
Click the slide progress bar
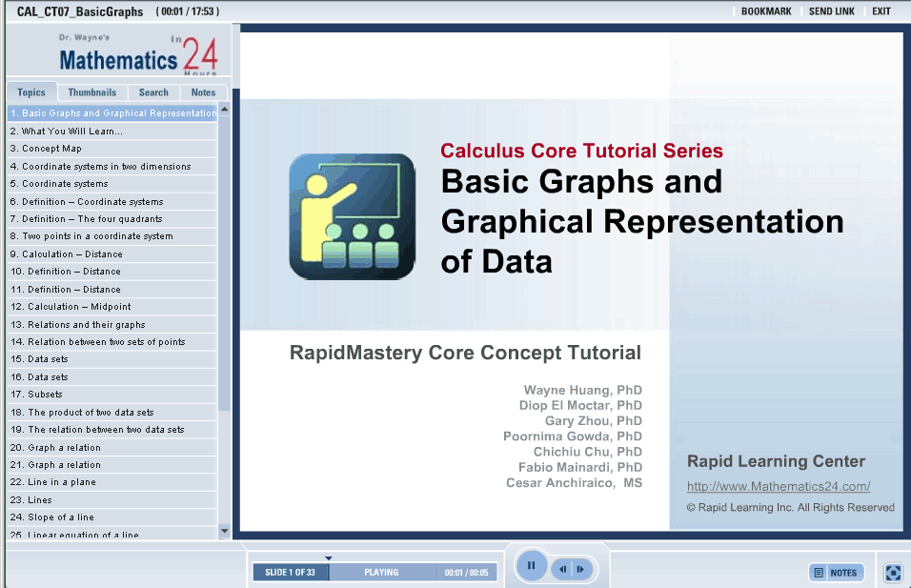click(x=375, y=573)
